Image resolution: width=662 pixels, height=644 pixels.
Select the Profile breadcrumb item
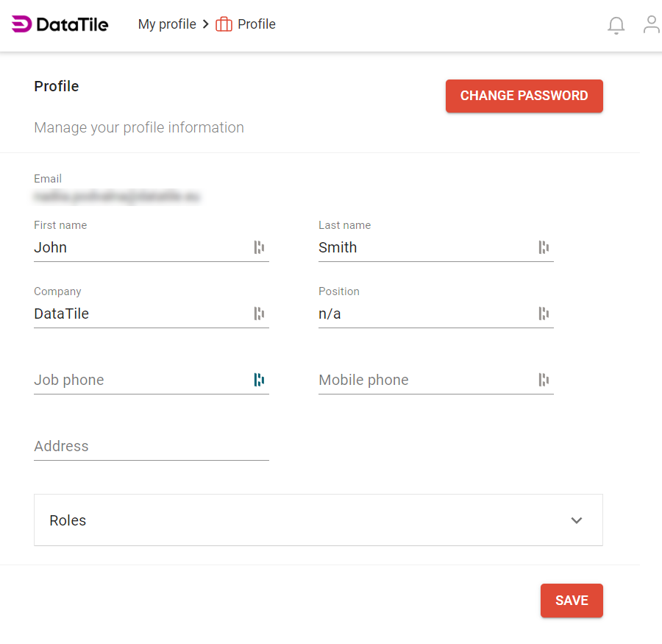tap(257, 24)
